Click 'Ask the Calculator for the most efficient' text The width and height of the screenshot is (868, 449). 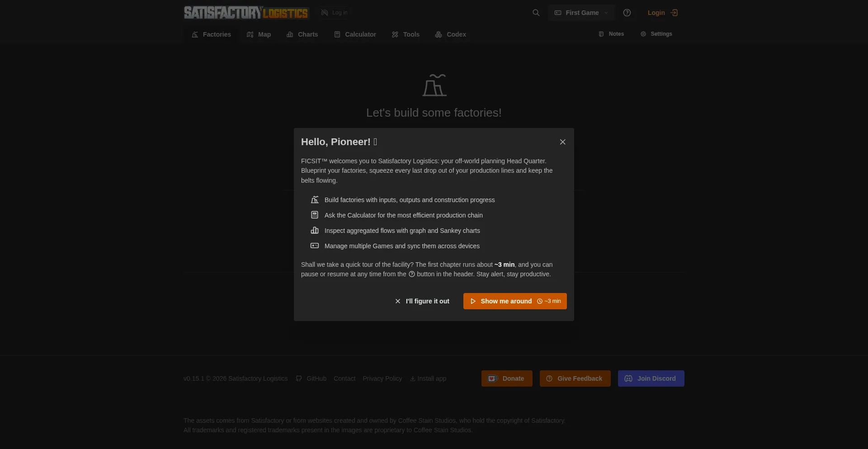tap(404, 215)
